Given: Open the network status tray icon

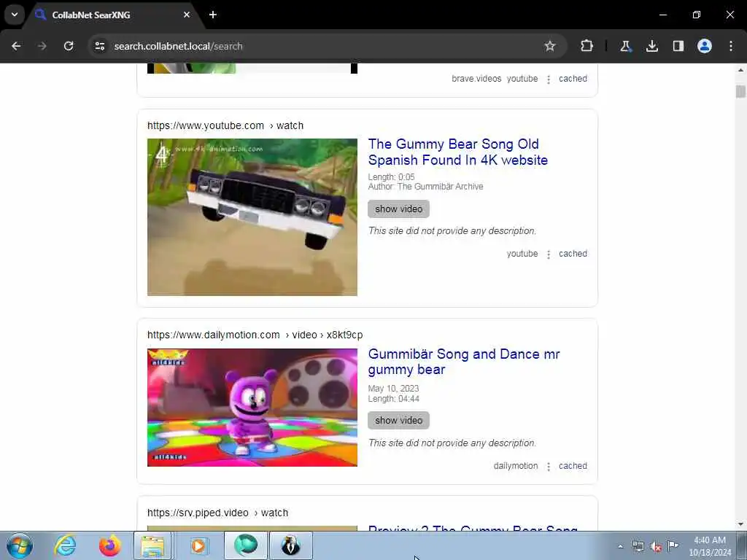Looking at the screenshot, I should 638,546.
